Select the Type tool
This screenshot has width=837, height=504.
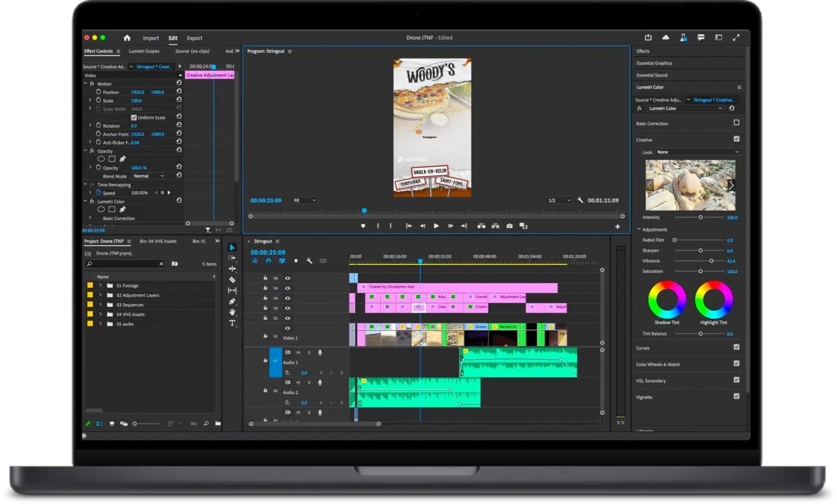pos(232,323)
